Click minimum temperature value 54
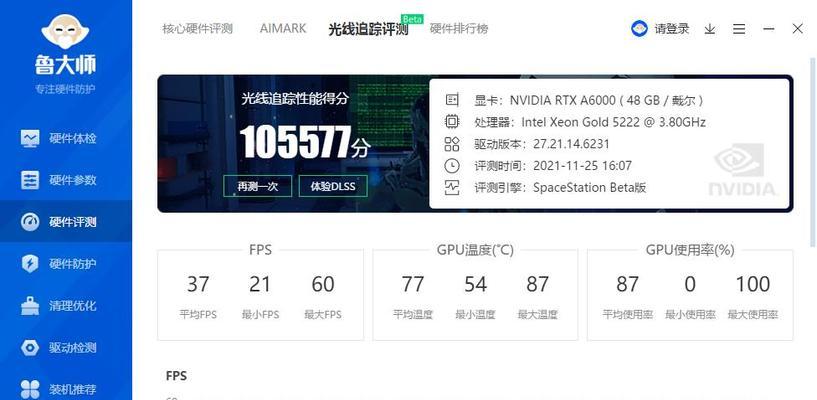 point(475,284)
